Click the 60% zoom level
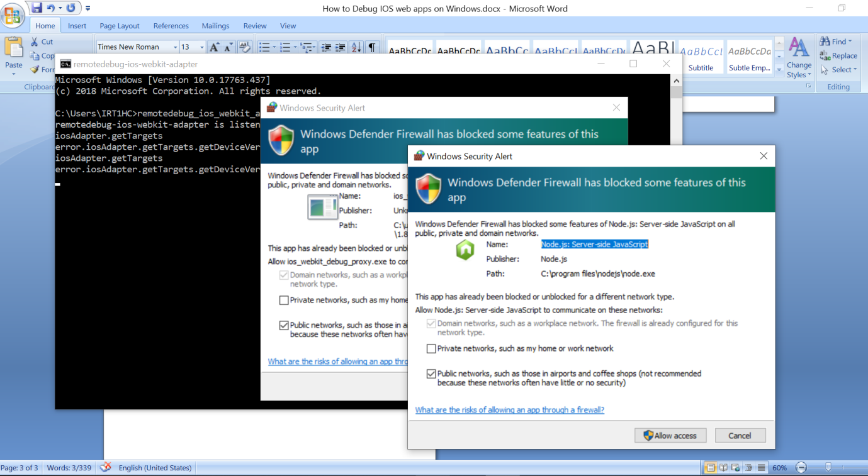Screen dimensions: 868x476 point(779,468)
